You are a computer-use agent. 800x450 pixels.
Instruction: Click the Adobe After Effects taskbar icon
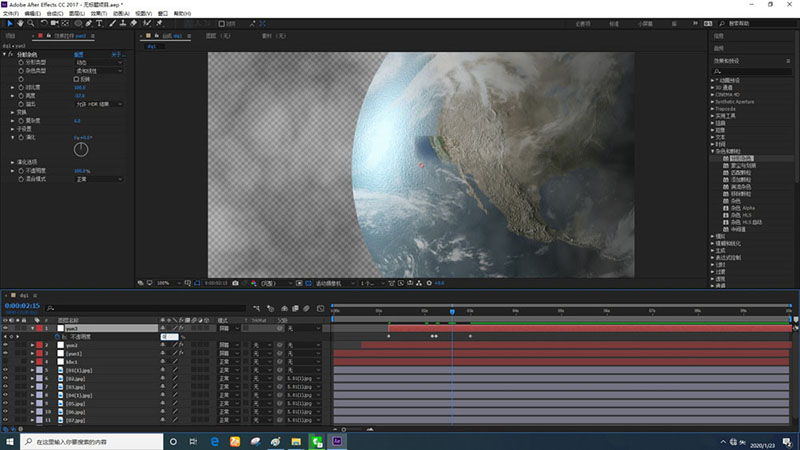click(339, 440)
